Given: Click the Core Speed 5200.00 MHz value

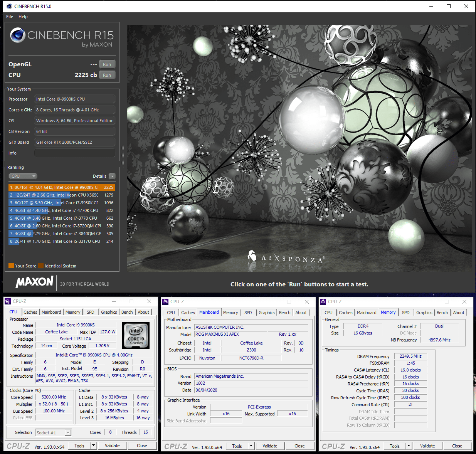Looking at the screenshot, I should (54, 397).
